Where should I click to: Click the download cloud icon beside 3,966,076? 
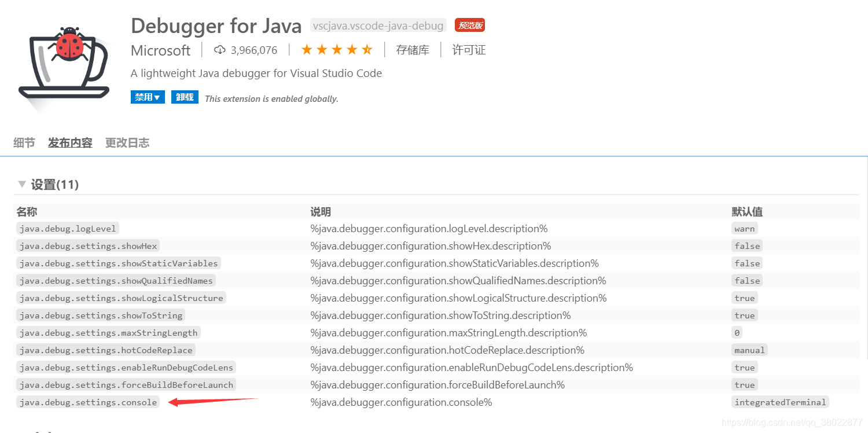coord(219,50)
